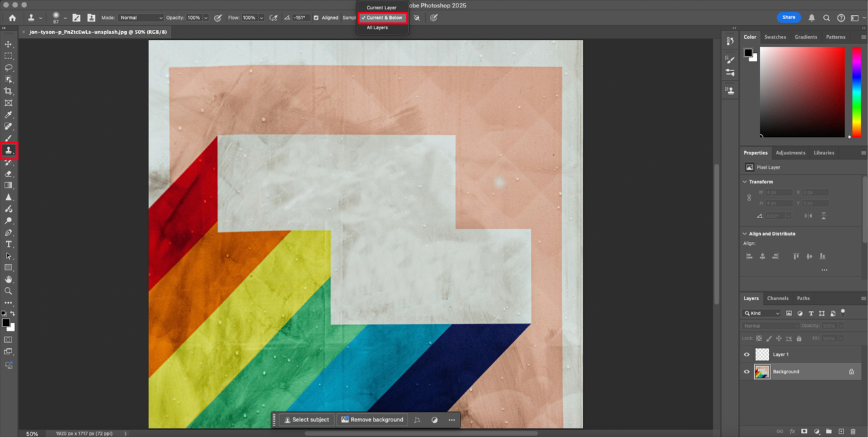Open the Brush Settings panel icon
Viewport: 868px width, 437px height.
76,18
